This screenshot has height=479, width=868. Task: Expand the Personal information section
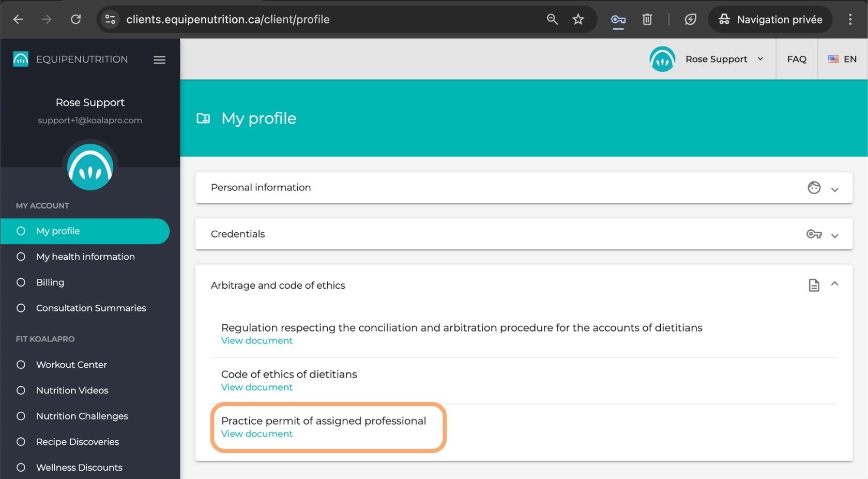[834, 190]
